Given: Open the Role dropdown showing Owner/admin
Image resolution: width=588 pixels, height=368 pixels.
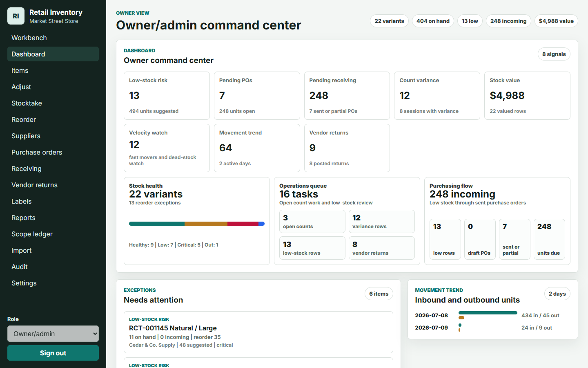Looking at the screenshot, I should [53, 334].
